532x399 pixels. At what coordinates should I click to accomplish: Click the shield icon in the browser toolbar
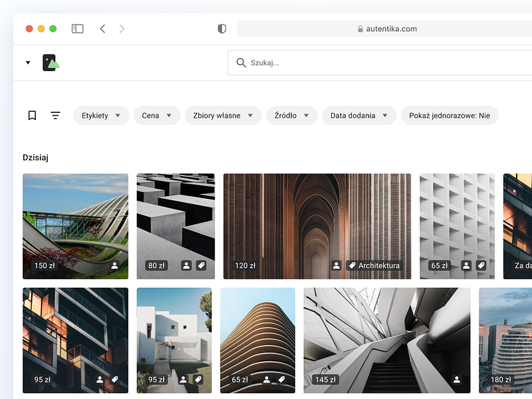221,29
